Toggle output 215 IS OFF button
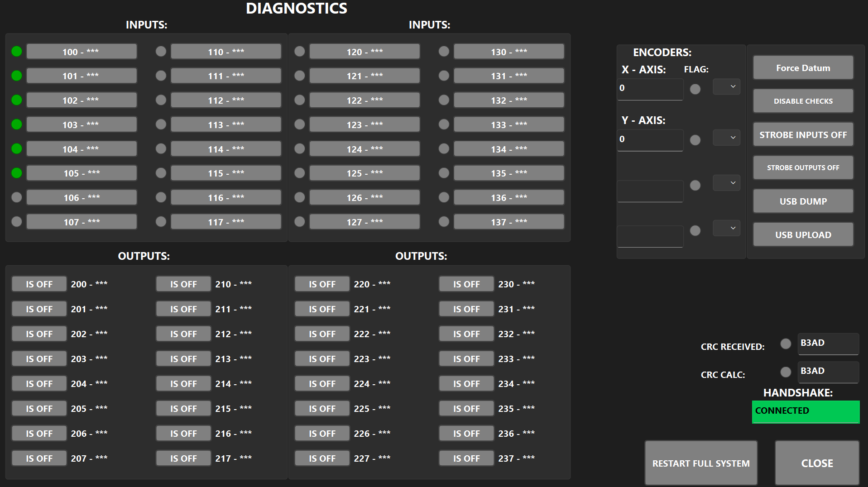The width and height of the screenshot is (868, 487). 184,409
